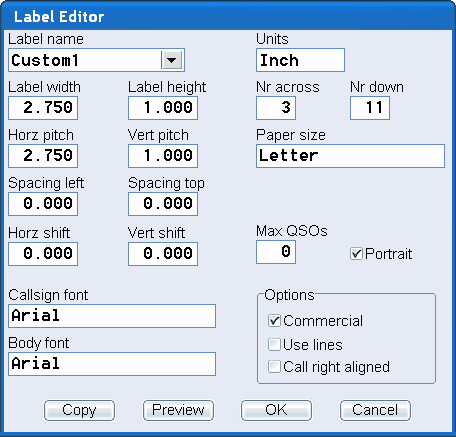
Task: Dismiss dialog with Cancel button
Action: tap(375, 410)
